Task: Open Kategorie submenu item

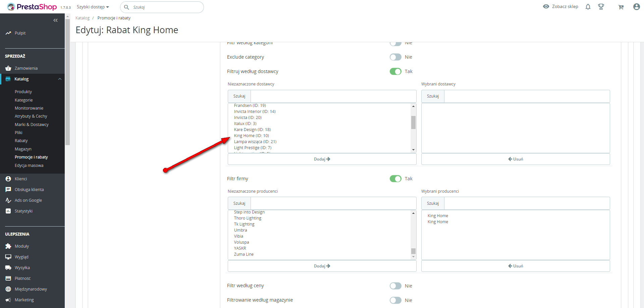Action: tap(24, 100)
